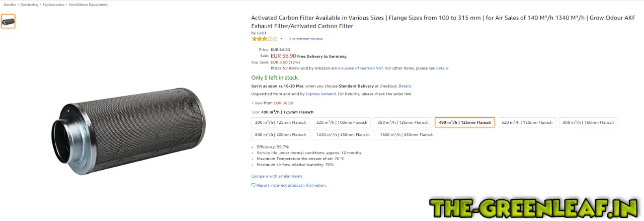Navigate to Ventilation Equipment breadcrumb
Viewport: 644px width, 221px height.
88,5
